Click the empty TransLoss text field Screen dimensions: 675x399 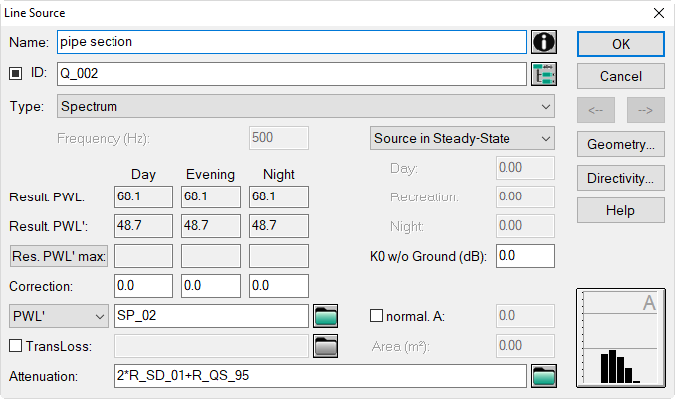click(x=211, y=346)
